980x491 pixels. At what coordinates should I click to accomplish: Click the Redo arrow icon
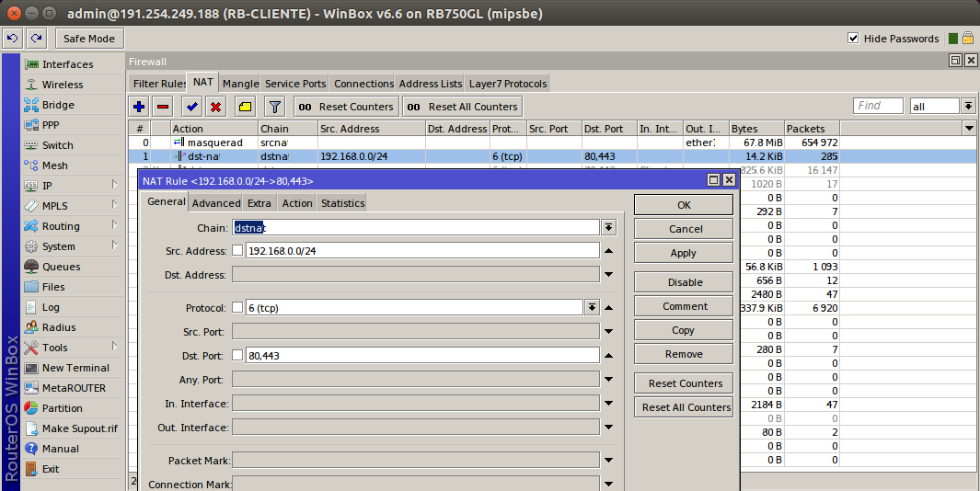click(36, 38)
